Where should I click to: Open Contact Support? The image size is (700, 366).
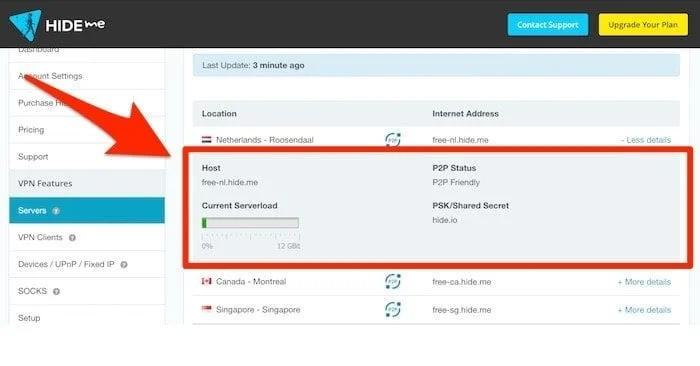(x=548, y=25)
